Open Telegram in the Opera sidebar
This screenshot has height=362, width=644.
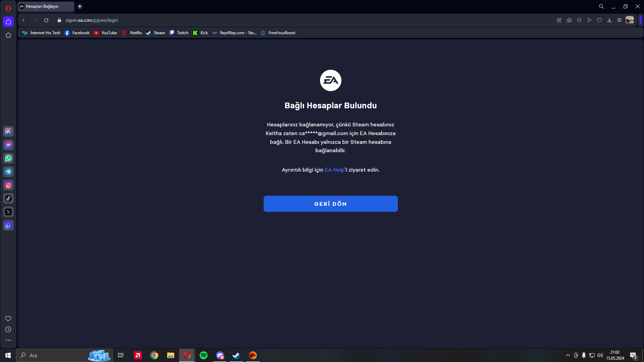pos(8,172)
